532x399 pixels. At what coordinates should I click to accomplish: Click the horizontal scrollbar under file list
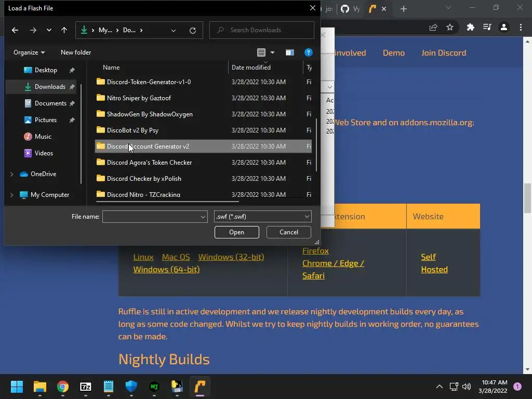[x=167, y=202]
